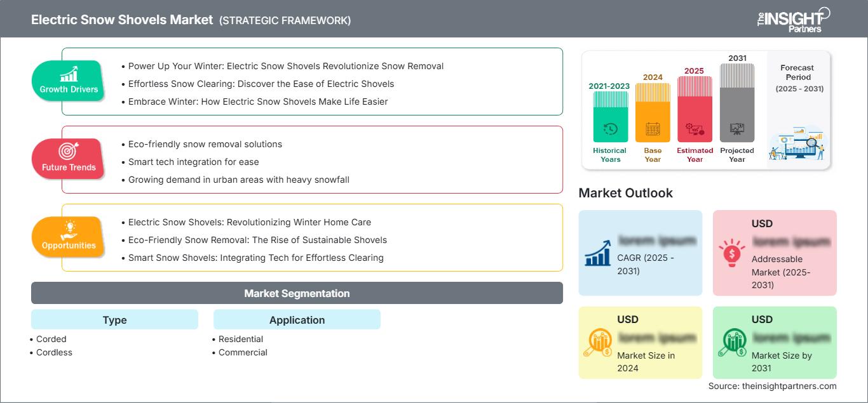Click the Forecast Period (2025 - 2031) label
868x403 pixels.
click(799, 78)
